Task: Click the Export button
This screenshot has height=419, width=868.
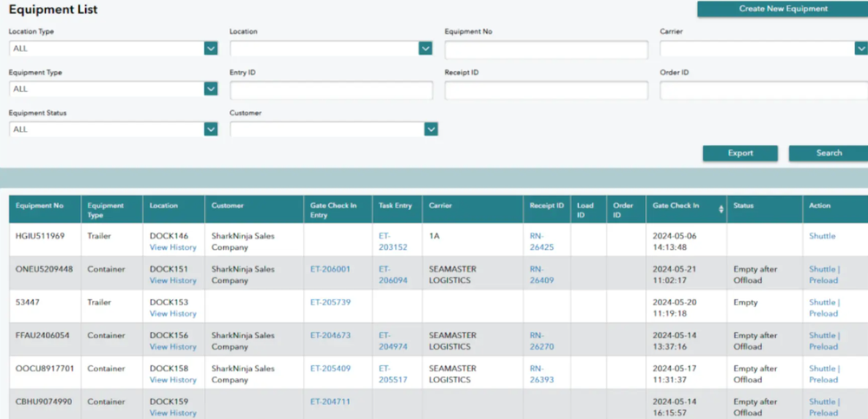Action: (740, 154)
